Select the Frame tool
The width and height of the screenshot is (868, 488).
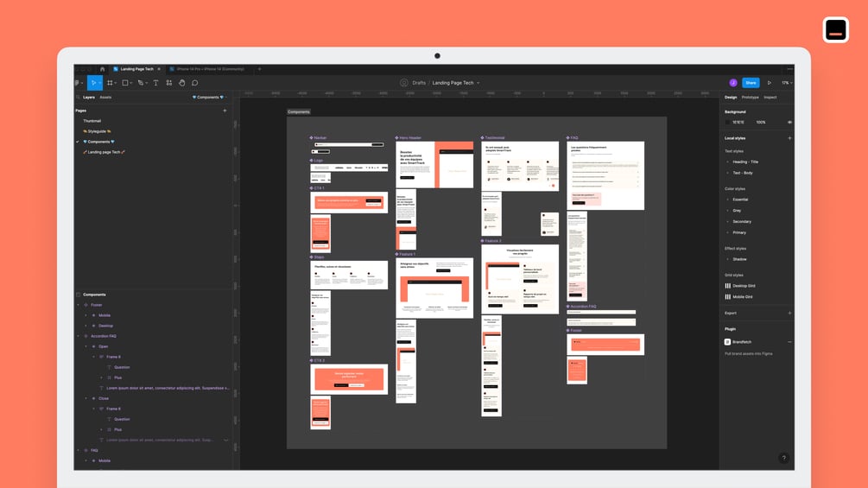coord(110,83)
